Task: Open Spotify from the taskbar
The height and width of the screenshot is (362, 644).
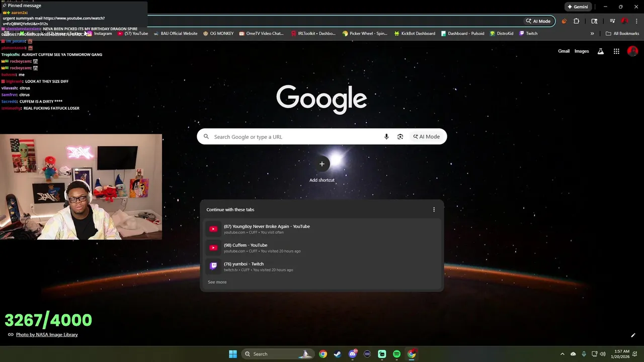Action: [396, 354]
